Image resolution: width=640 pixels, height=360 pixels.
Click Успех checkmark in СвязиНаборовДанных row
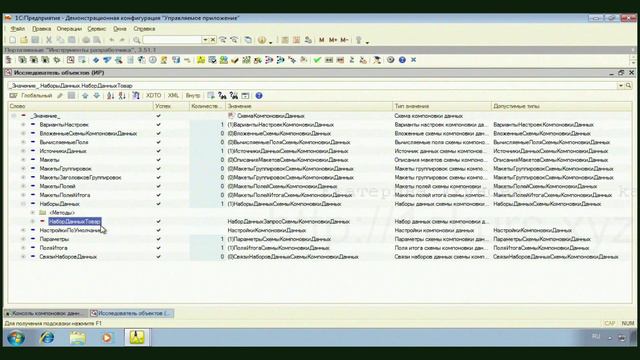click(x=158, y=257)
